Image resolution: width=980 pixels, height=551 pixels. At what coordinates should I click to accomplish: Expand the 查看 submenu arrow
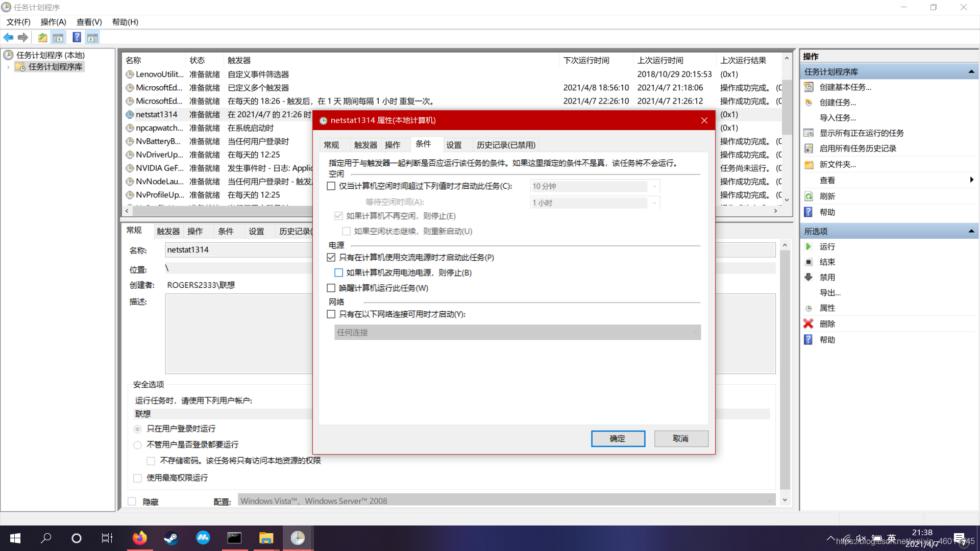pyautogui.click(x=971, y=180)
